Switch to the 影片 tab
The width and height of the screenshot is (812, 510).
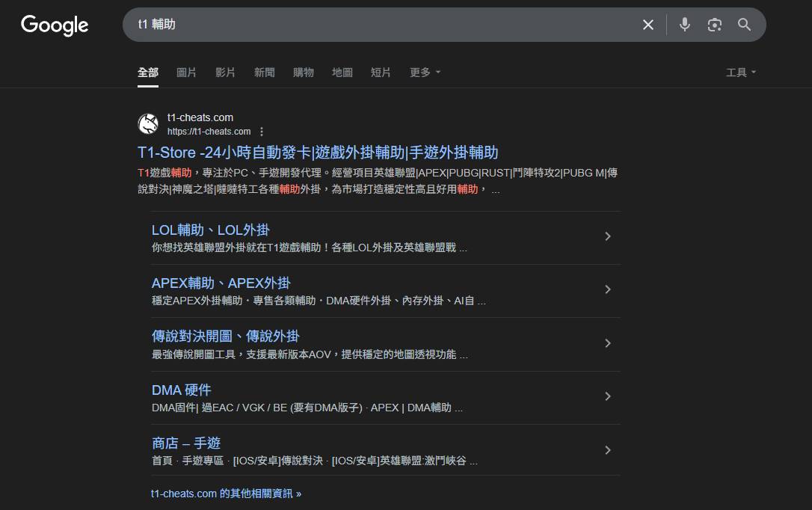(x=225, y=73)
